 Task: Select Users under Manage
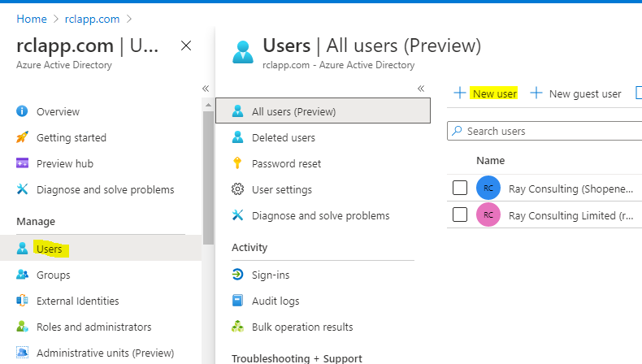coord(101,249)
